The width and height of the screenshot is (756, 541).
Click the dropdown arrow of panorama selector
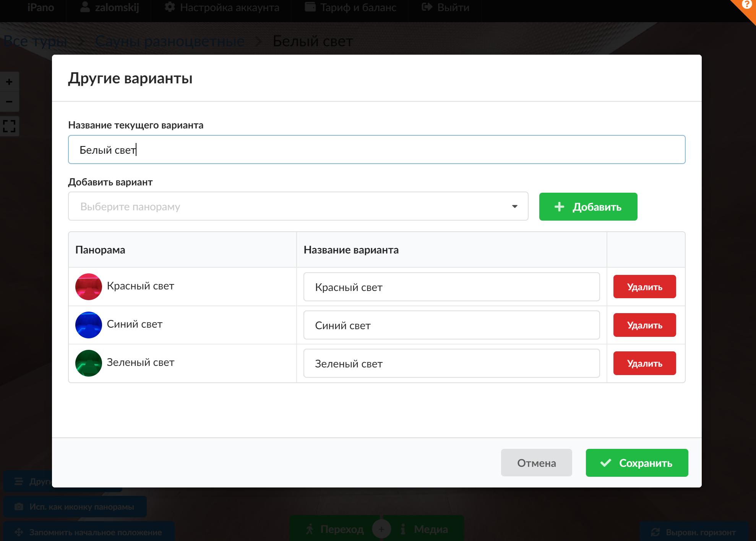click(514, 206)
